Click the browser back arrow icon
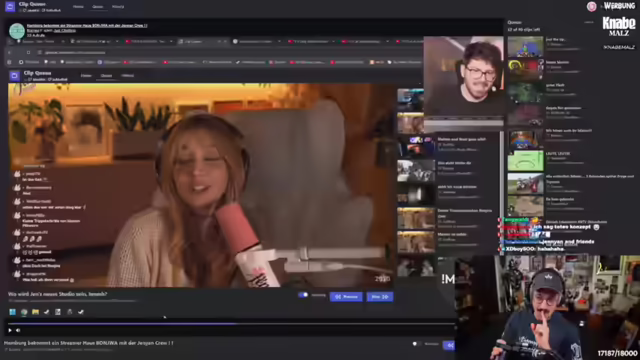 point(9,52)
